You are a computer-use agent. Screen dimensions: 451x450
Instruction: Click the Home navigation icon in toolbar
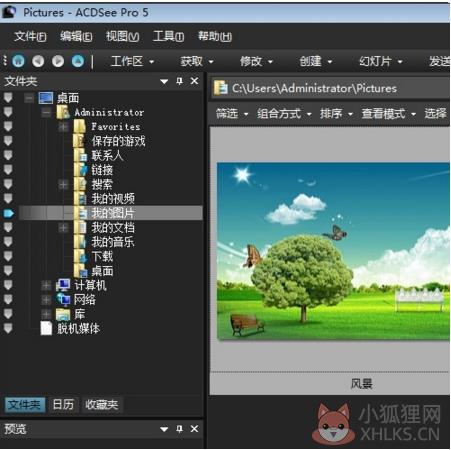pyautogui.click(x=19, y=61)
